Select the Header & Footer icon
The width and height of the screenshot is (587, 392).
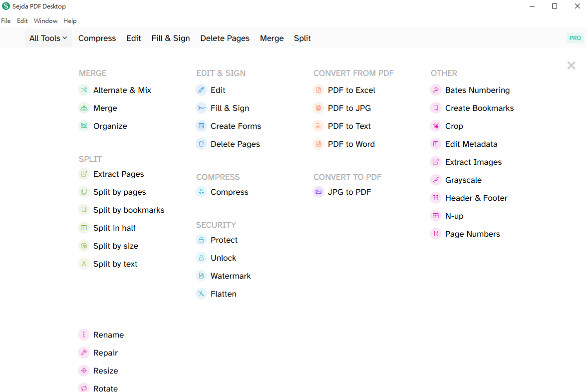click(436, 198)
